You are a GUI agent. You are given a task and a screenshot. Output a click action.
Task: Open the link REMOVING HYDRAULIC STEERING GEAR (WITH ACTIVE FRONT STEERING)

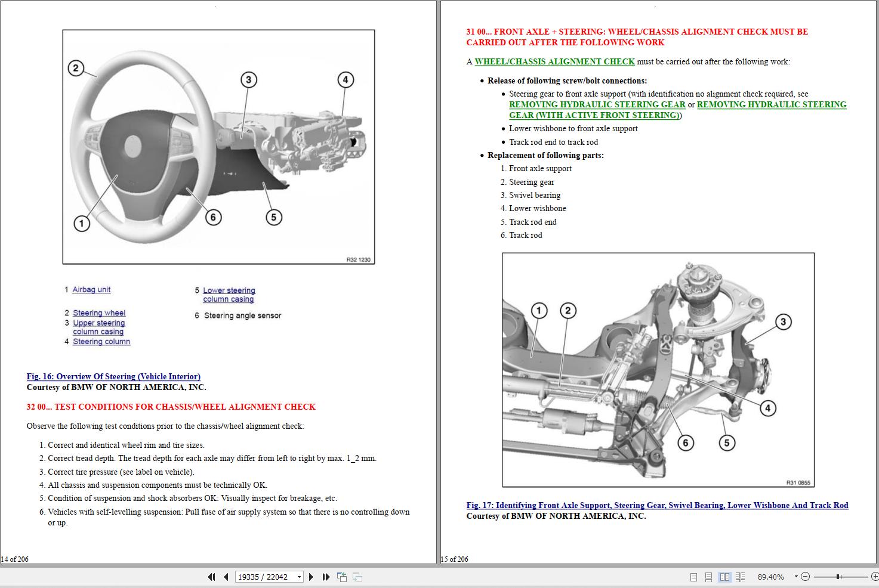pos(677,110)
